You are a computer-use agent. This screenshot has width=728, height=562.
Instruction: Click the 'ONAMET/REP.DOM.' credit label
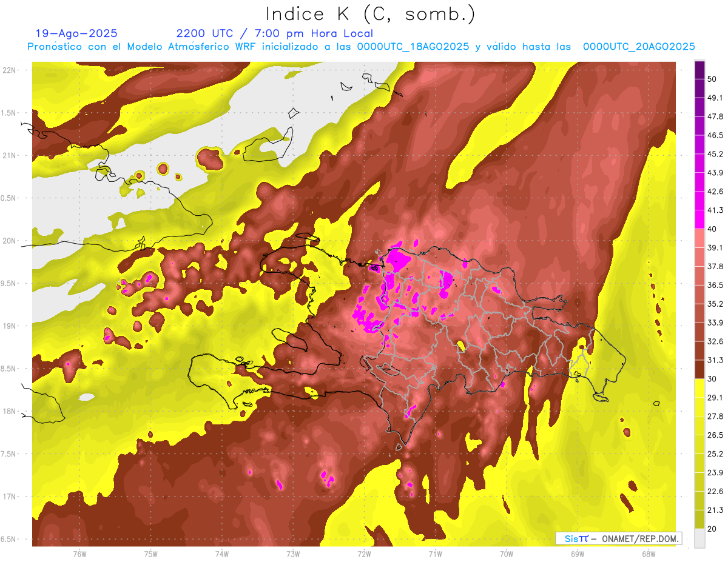click(639, 538)
